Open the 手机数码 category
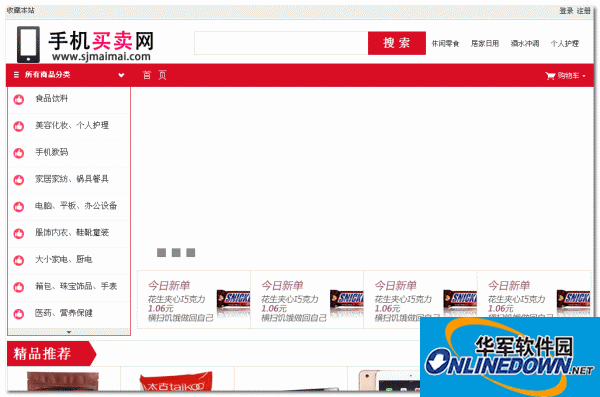 52,152
